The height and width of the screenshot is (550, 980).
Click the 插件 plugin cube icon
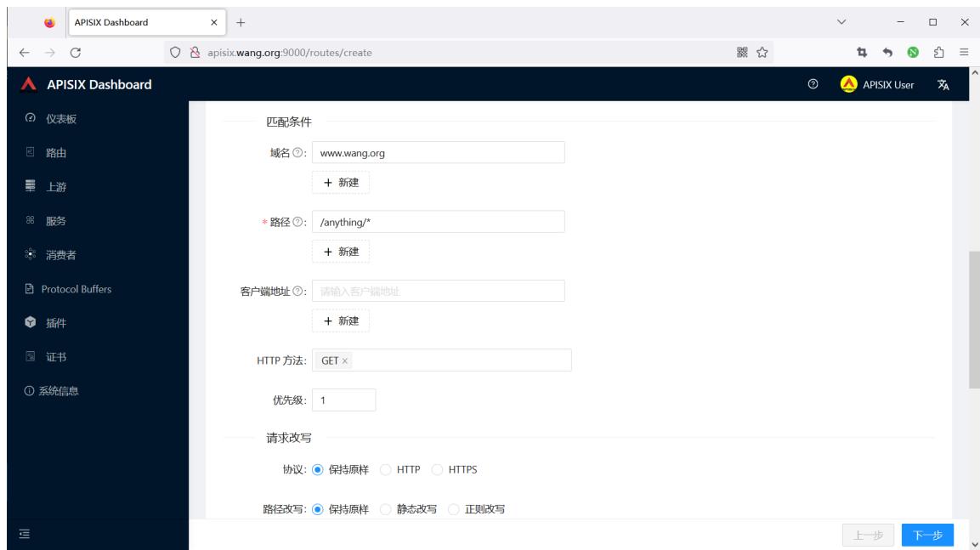click(x=30, y=322)
